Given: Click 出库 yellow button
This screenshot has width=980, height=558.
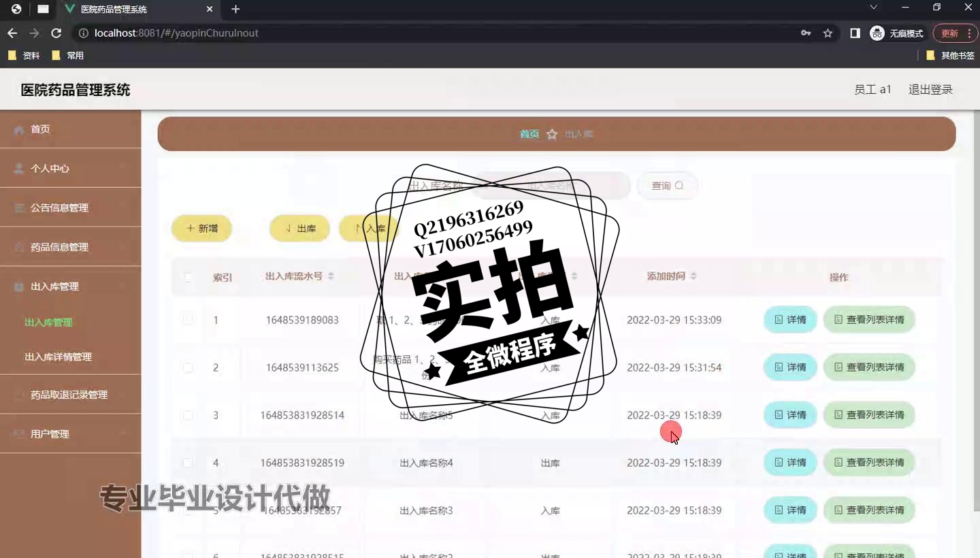Looking at the screenshot, I should pyautogui.click(x=300, y=229).
